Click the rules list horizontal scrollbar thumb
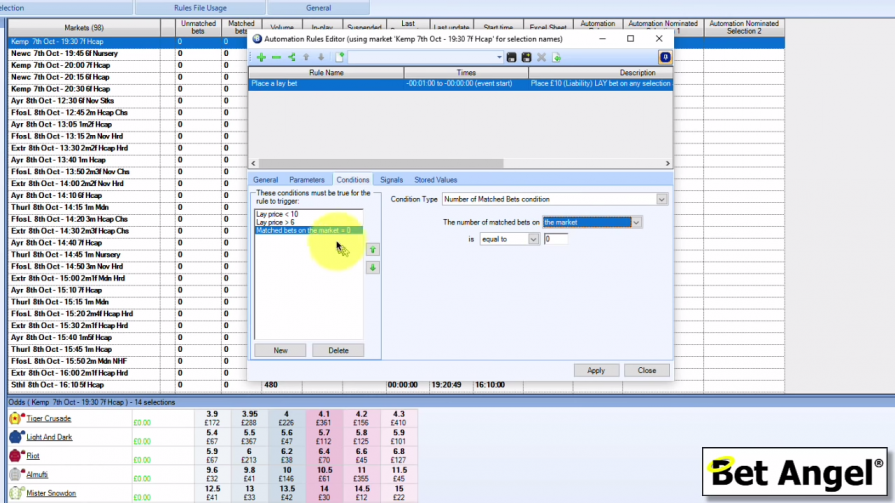The width and height of the screenshot is (895, 503). [x=381, y=163]
